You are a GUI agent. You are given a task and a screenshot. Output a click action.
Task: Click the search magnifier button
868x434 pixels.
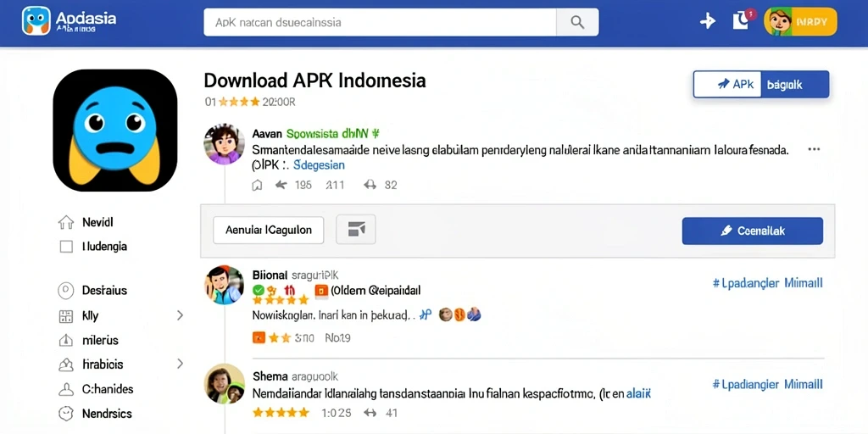576,22
